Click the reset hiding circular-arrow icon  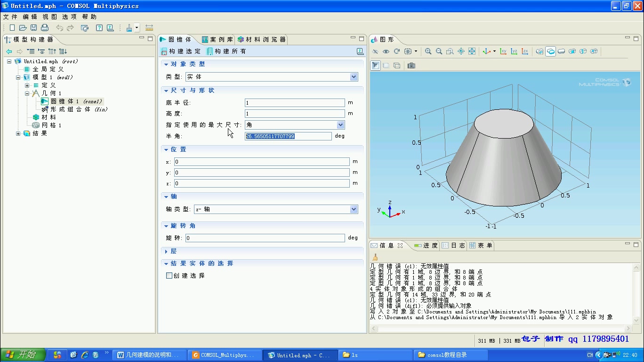click(397, 51)
